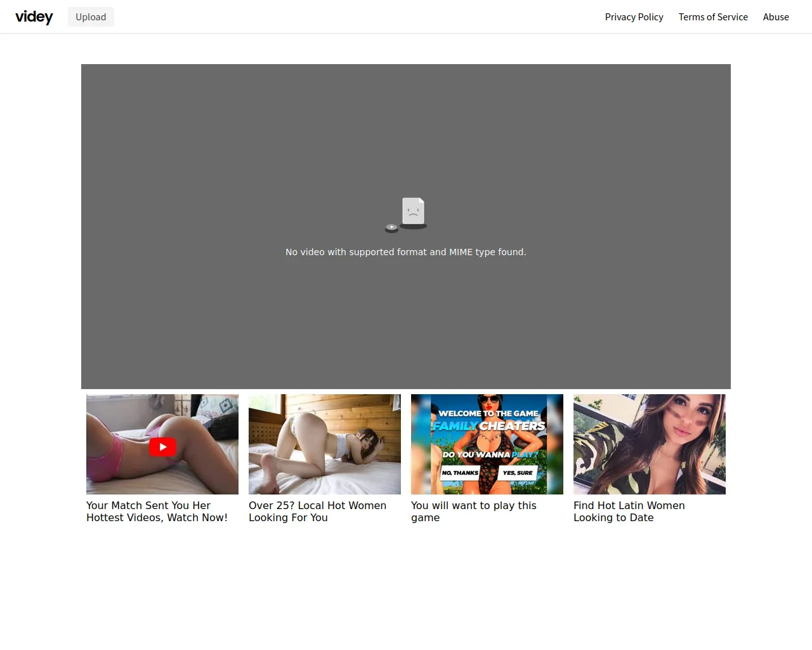Open 'Your Match Sent You' ad caption
This screenshot has width=812, height=650.
point(157,512)
